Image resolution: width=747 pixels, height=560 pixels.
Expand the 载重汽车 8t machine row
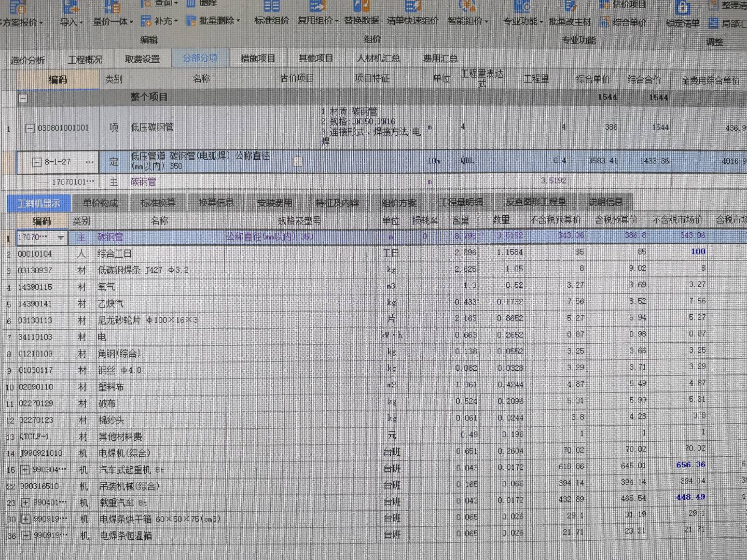pos(25,503)
